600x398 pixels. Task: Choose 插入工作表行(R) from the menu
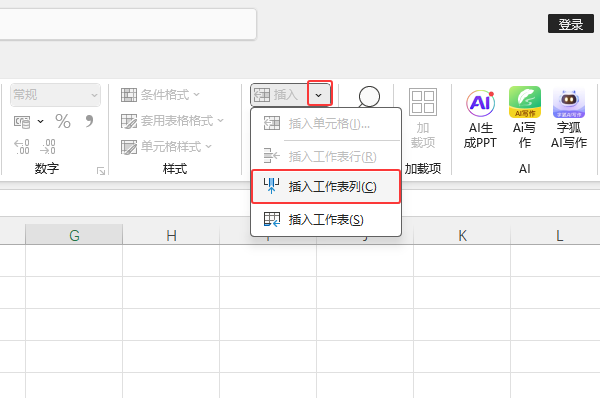(x=326, y=156)
